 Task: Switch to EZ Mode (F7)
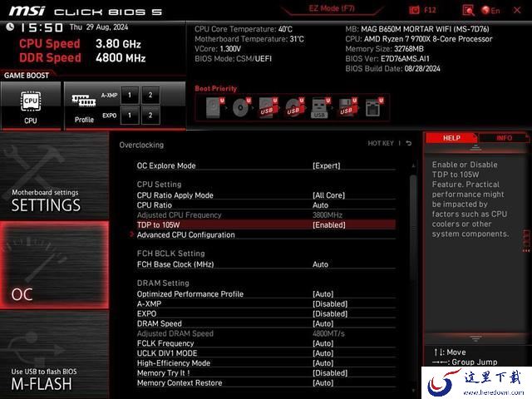tap(332, 8)
